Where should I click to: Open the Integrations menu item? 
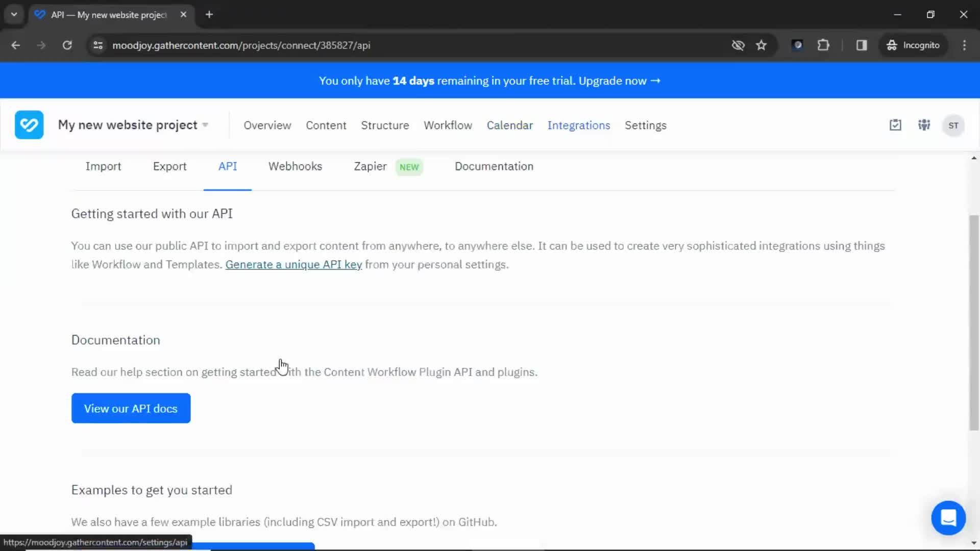[578, 125]
